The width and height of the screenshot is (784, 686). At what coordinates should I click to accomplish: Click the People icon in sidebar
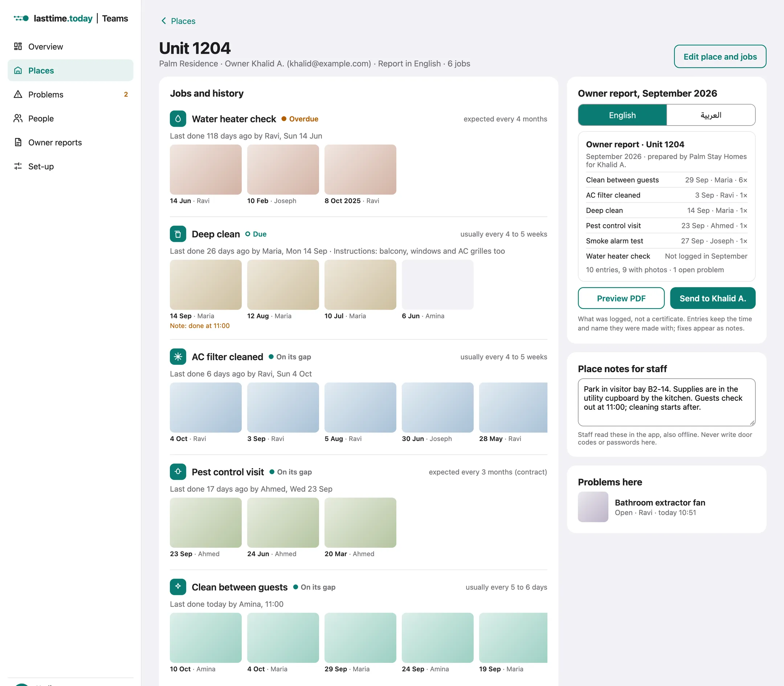click(18, 118)
